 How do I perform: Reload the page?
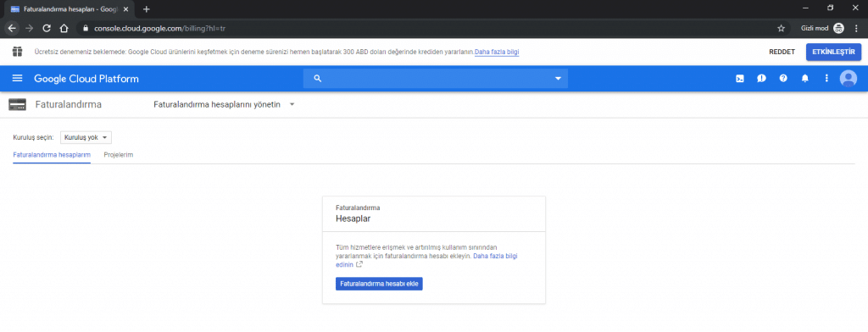pyautogui.click(x=47, y=28)
